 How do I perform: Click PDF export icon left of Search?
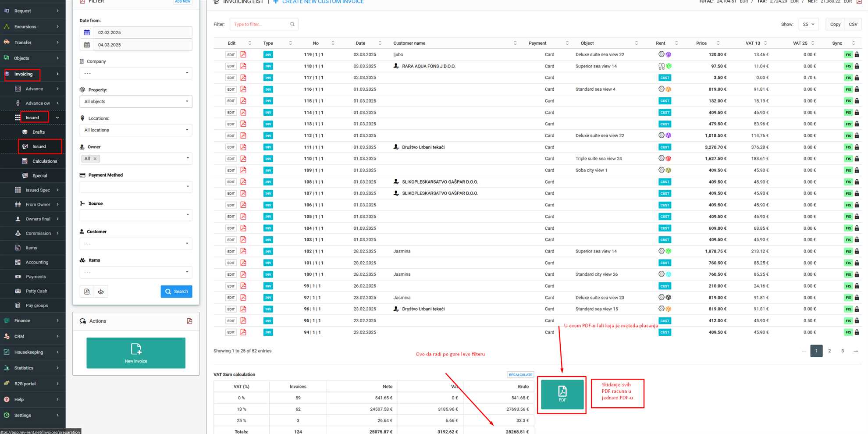[87, 292]
